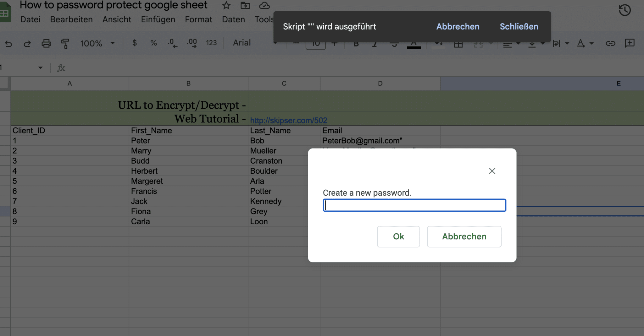Star the document title

226,5
